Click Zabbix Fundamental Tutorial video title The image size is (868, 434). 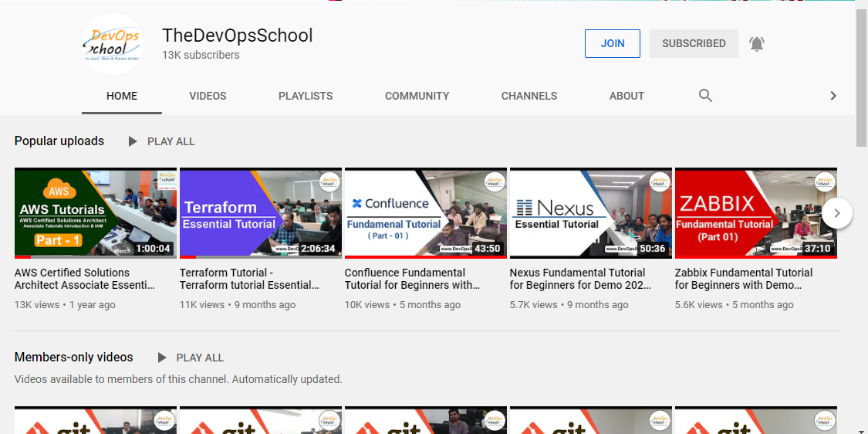(x=744, y=279)
